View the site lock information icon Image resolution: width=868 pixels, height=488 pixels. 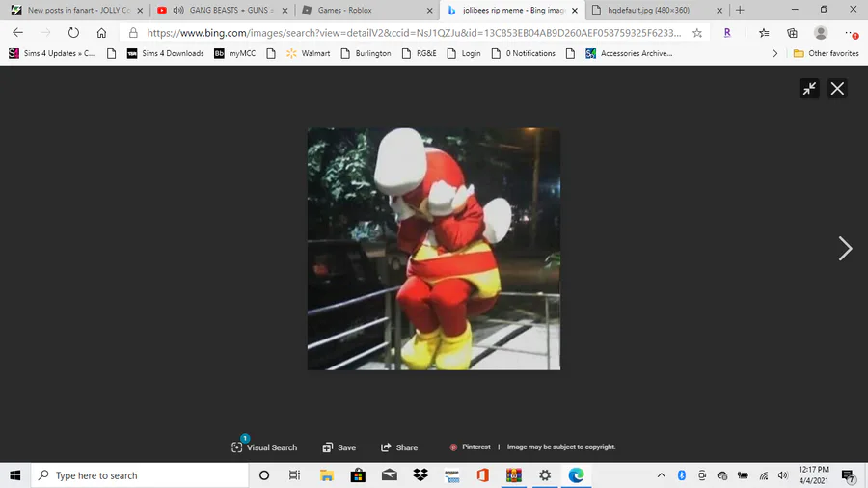(133, 33)
